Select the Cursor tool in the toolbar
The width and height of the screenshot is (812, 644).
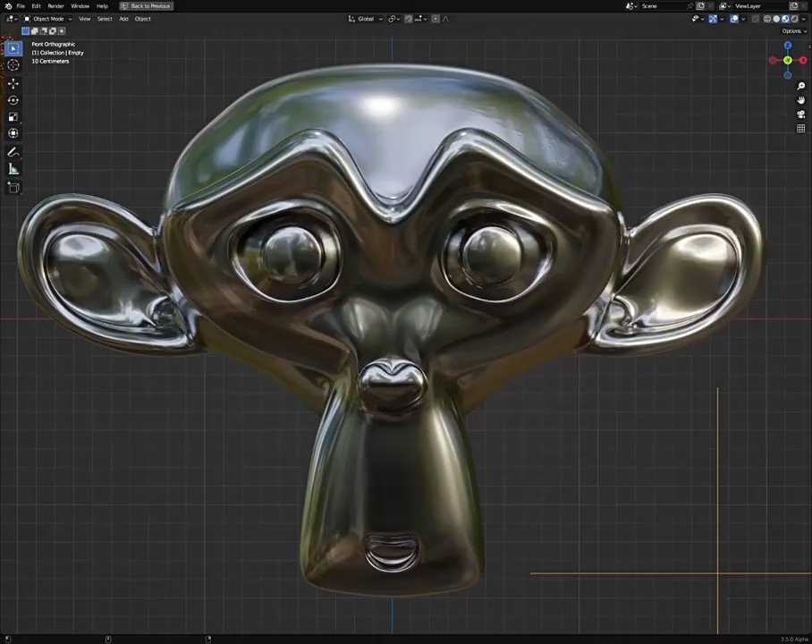click(13, 65)
